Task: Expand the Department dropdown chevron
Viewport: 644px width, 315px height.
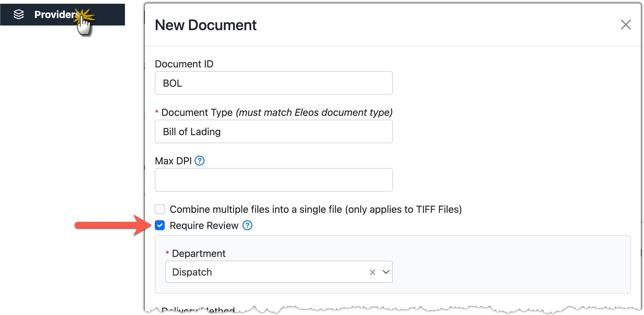Action: click(x=386, y=272)
